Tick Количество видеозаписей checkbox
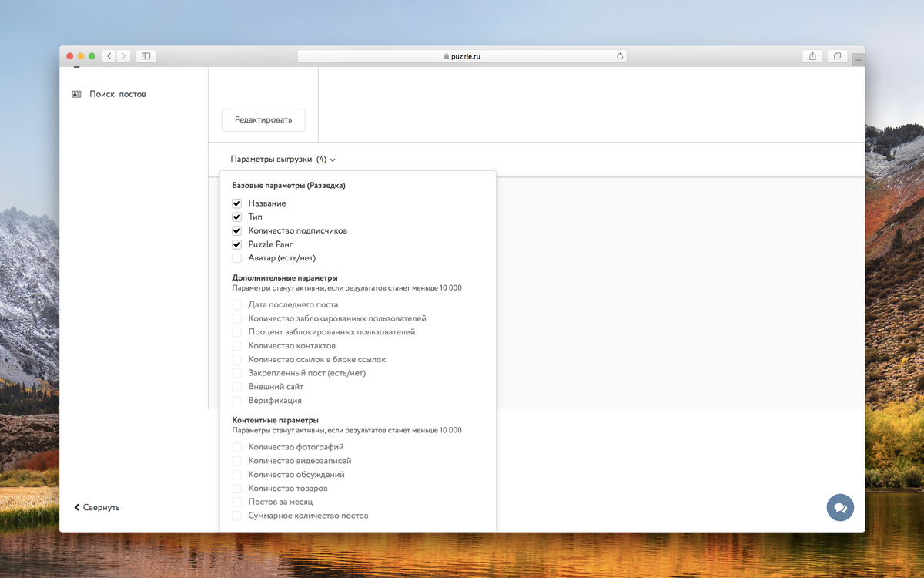 [x=237, y=461]
